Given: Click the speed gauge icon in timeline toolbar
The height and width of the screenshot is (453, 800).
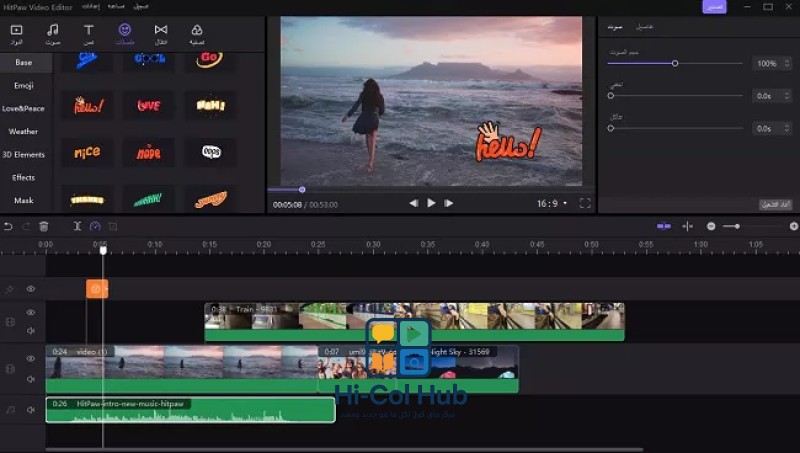Looking at the screenshot, I should tap(95, 227).
